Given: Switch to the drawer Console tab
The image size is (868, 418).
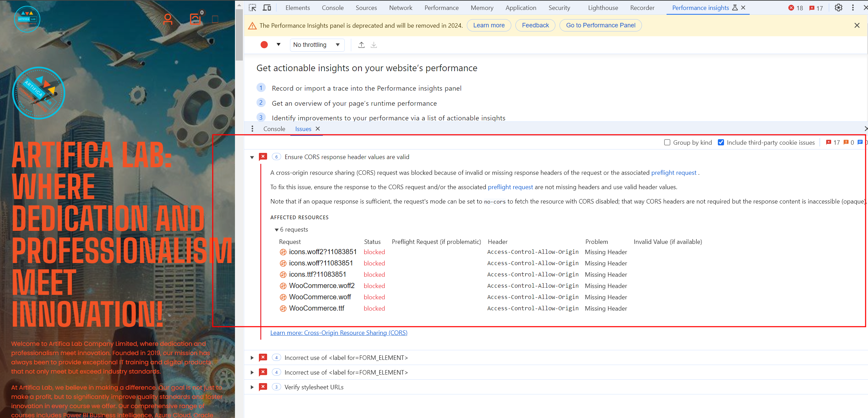Looking at the screenshot, I should pyautogui.click(x=274, y=129).
